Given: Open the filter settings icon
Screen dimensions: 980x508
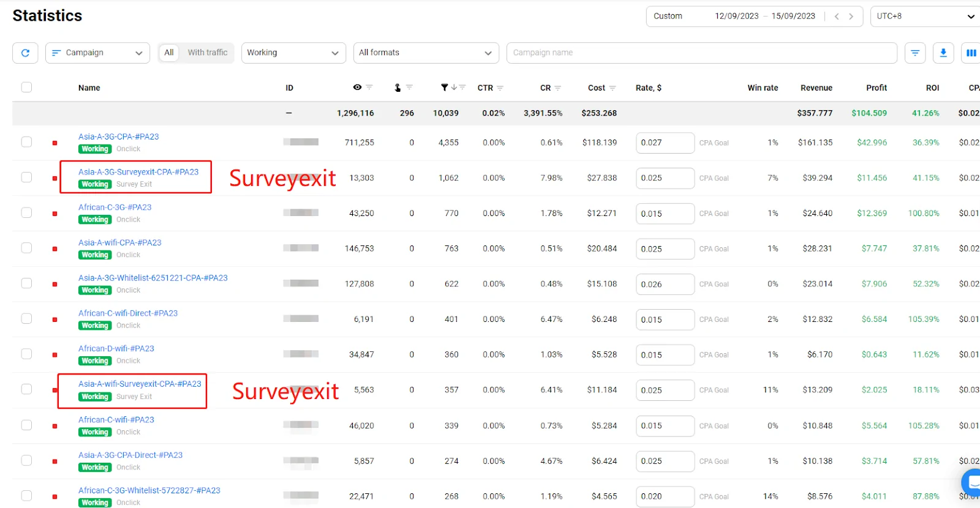Looking at the screenshot, I should [914, 53].
